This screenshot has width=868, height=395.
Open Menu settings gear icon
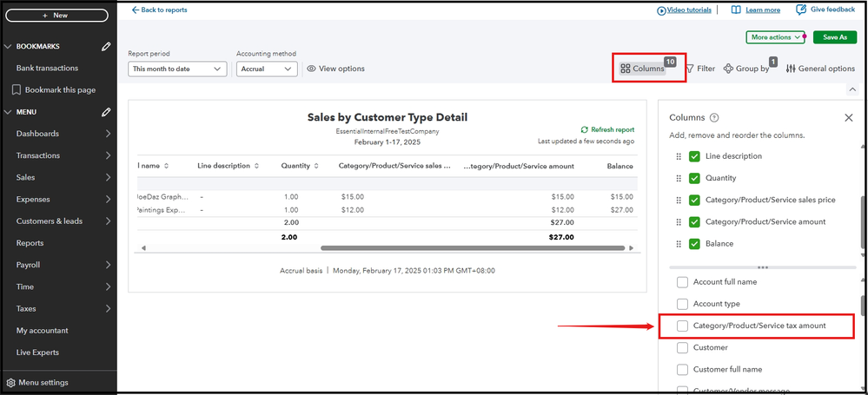[x=10, y=382]
